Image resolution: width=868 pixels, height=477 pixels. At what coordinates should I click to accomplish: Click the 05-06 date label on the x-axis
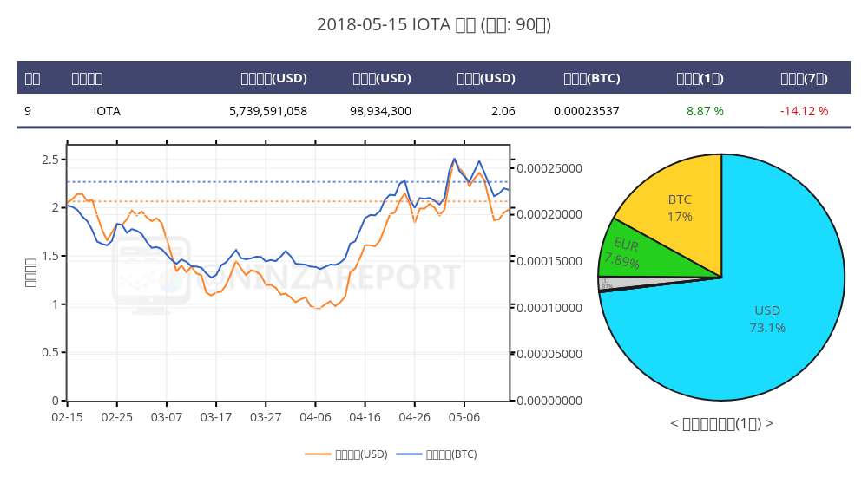464,417
